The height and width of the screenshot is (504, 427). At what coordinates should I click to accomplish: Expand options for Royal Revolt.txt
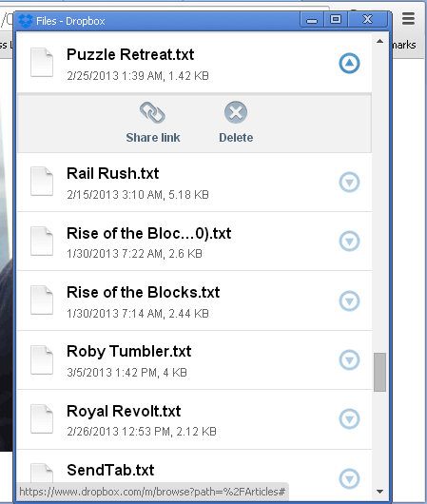click(x=349, y=419)
